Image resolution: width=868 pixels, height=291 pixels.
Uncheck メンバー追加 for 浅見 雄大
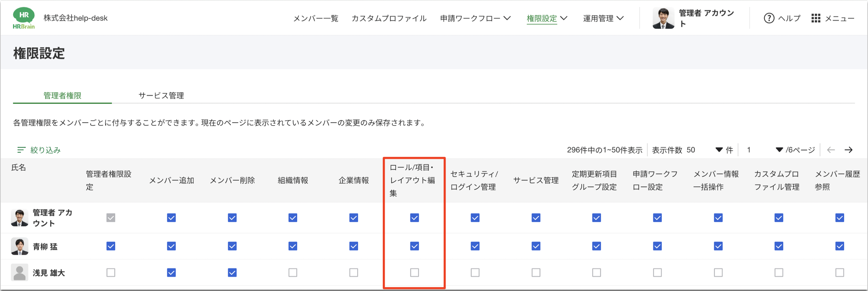point(171,272)
